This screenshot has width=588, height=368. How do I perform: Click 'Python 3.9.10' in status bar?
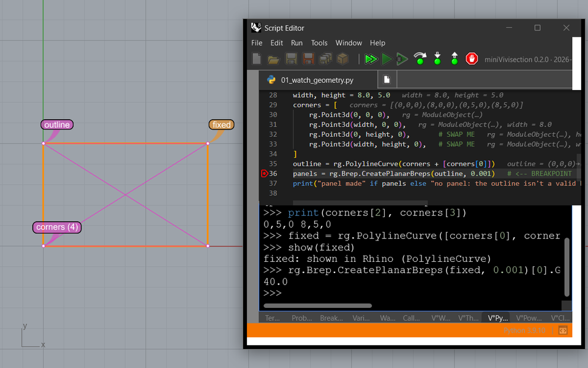pyautogui.click(x=524, y=331)
